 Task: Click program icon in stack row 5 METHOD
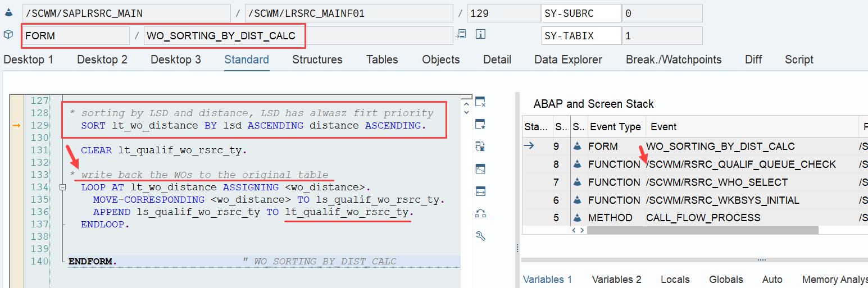[578, 217]
